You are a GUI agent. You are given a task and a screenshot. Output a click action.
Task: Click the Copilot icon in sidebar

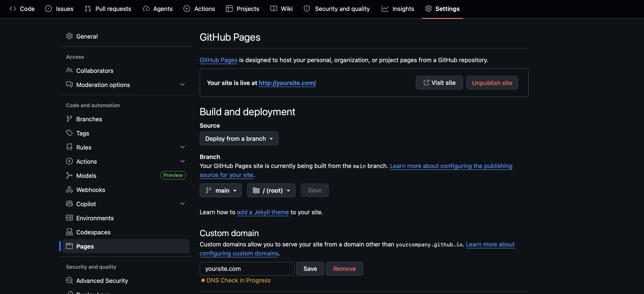(x=69, y=204)
